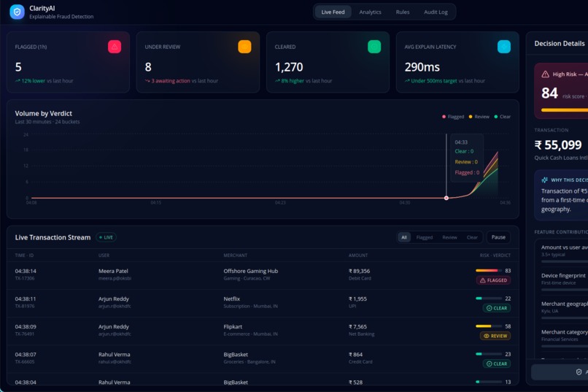Image resolution: width=588 pixels, height=392 pixels.
Task: Filter stream by Clear
Action: (472, 237)
